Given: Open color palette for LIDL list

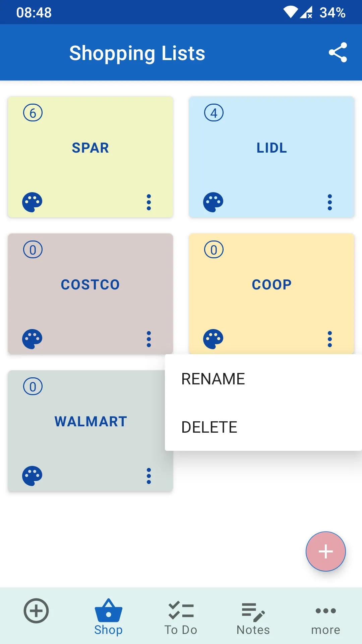Looking at the screenshot, I should (x=213, y=202).
